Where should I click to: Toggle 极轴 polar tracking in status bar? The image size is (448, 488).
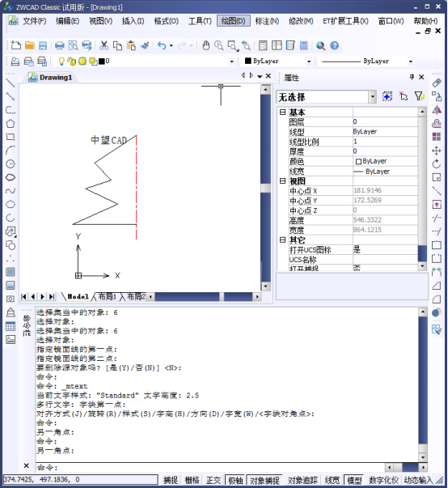[235, 480]
